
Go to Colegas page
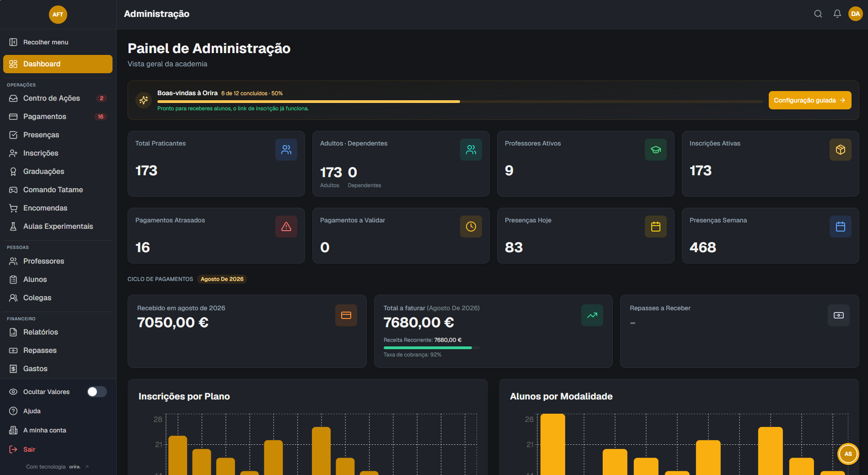coord(58,298)
